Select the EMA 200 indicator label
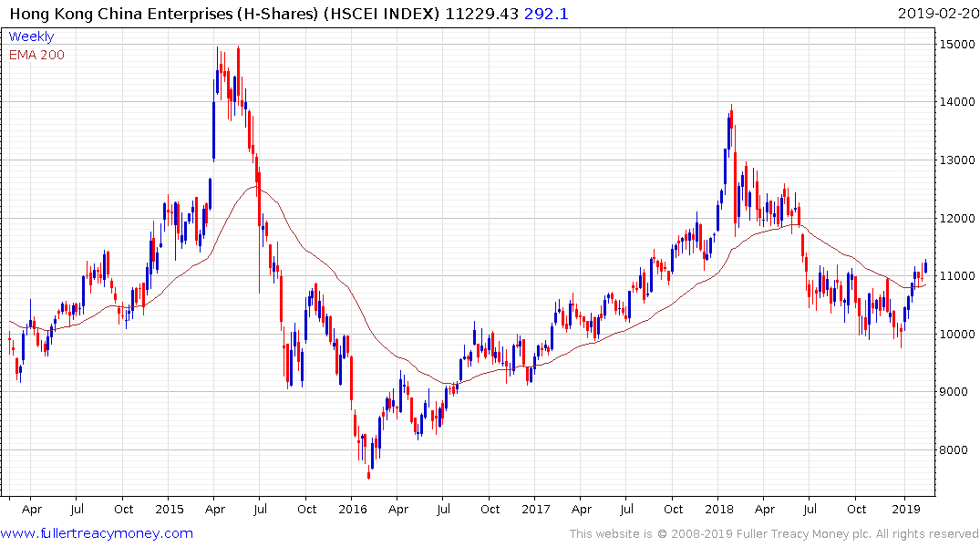The image size is (980, 547). click(x=36, y=55)
